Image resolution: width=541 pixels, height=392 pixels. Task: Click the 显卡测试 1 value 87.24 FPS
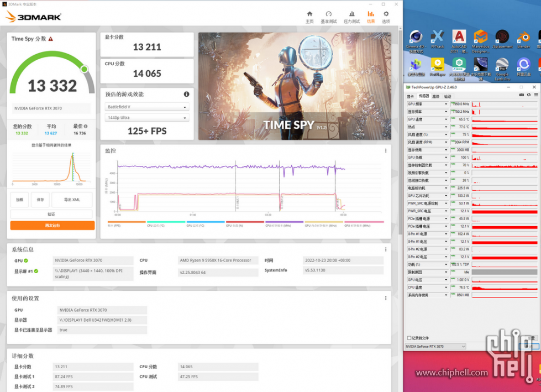tap(93, 377)
